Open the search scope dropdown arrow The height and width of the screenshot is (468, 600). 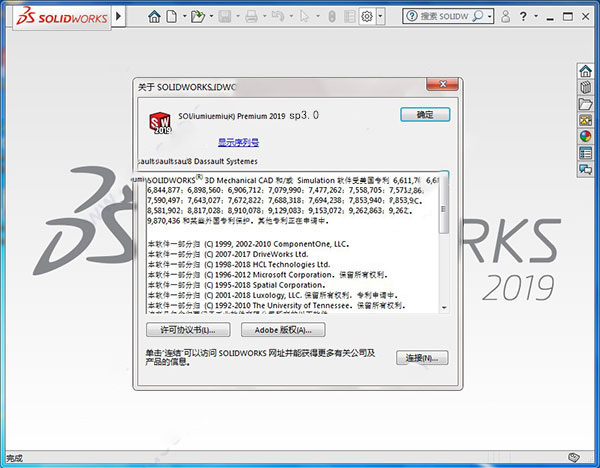489,16
